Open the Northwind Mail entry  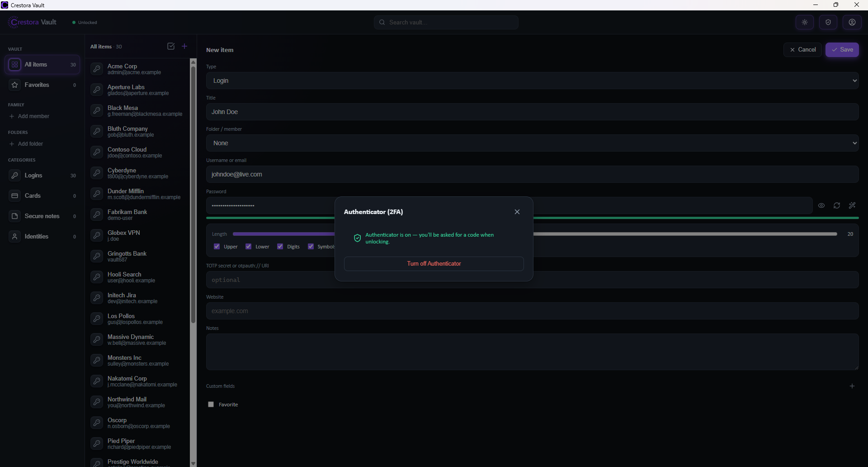[x=138, y=402]
